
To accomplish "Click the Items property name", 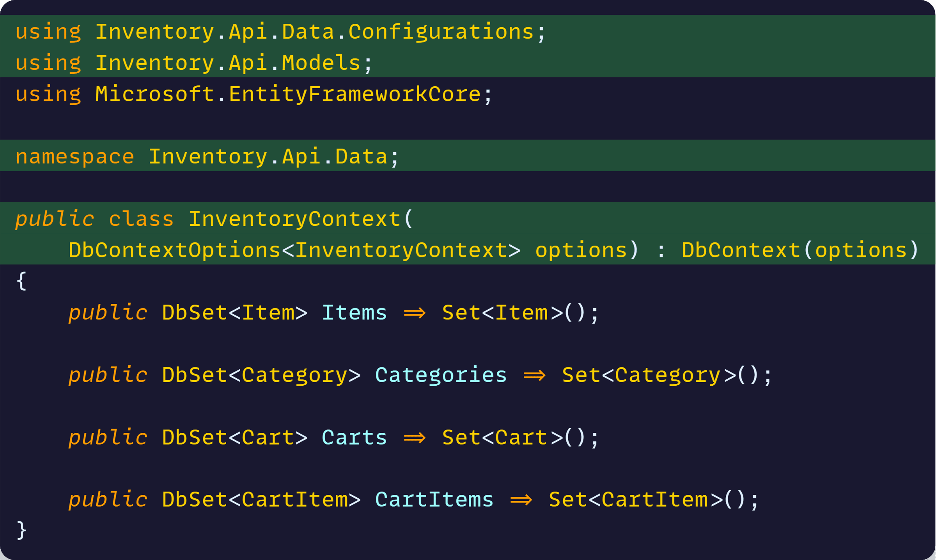I will 355,313.
